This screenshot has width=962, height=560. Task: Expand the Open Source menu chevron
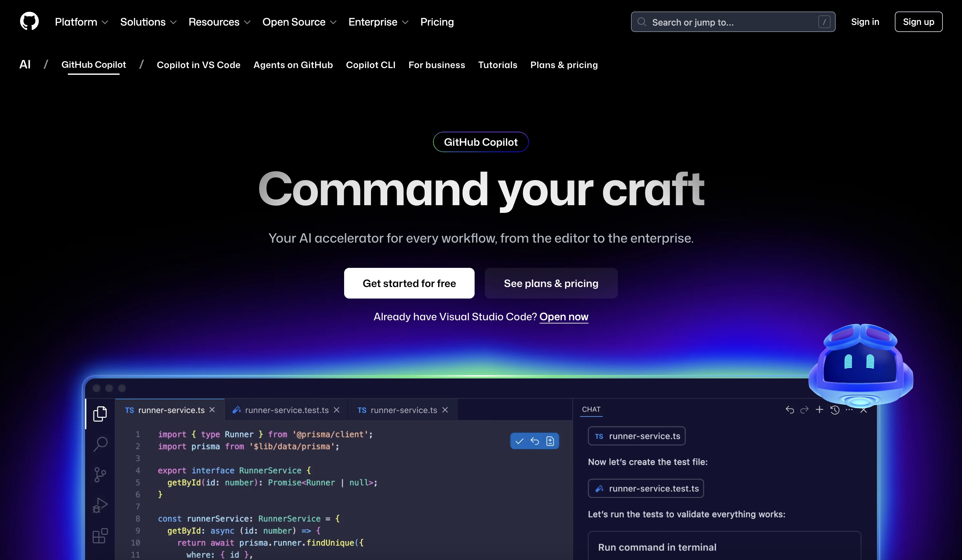(333, 22)
